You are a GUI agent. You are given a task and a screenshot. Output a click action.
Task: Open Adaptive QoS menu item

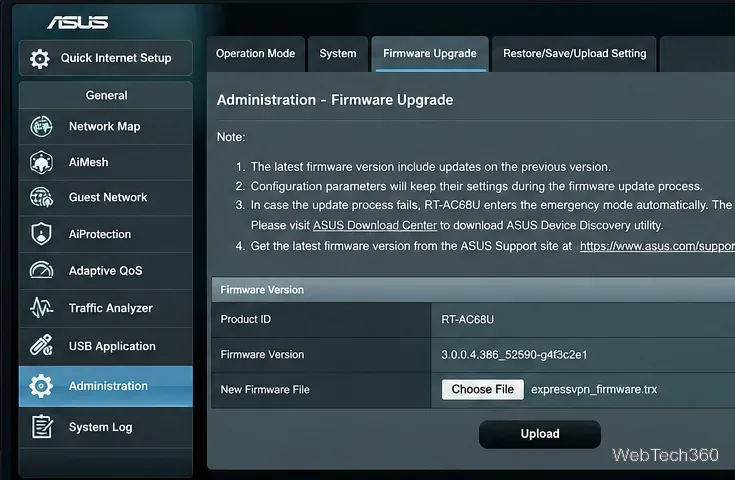pyautogui.click(x=105, y=270)
